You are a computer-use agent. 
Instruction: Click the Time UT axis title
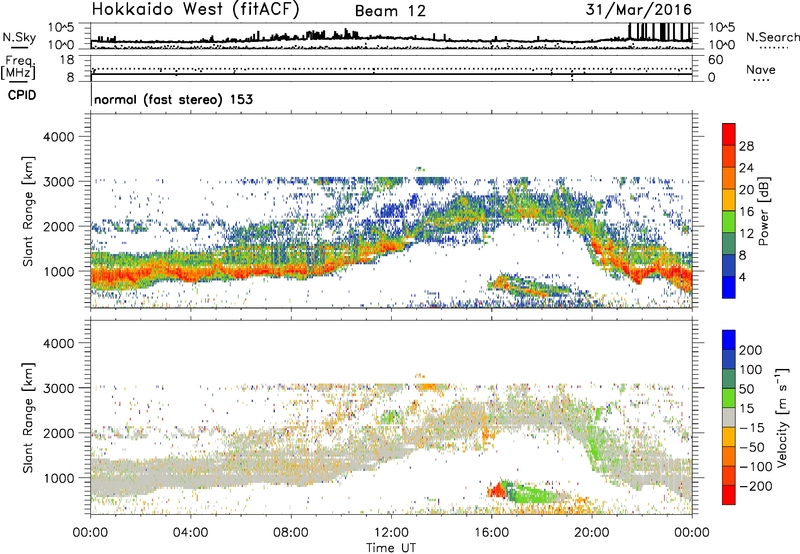point(391,548)
